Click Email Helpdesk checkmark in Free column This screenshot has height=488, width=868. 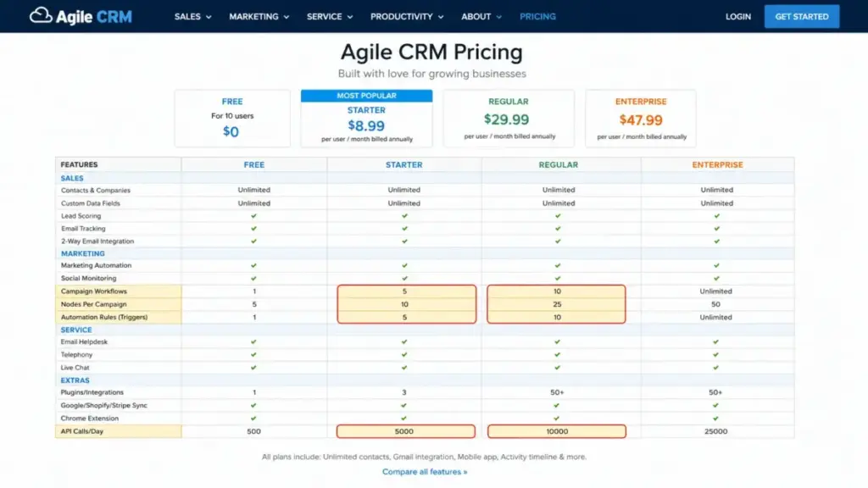point(253,342)
